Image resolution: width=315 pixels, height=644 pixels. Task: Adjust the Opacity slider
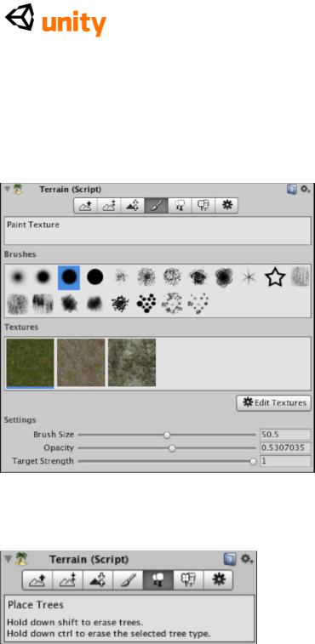pos(167,448)
